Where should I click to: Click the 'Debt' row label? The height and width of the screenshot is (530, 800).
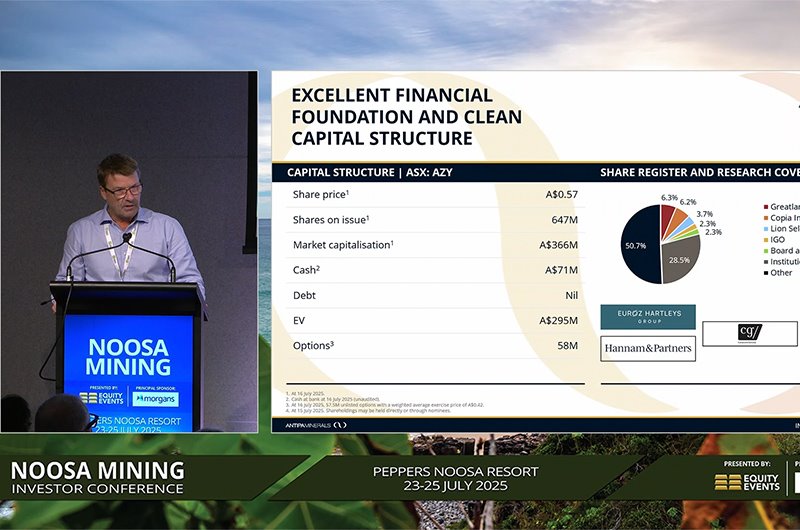tap(304, 295)
